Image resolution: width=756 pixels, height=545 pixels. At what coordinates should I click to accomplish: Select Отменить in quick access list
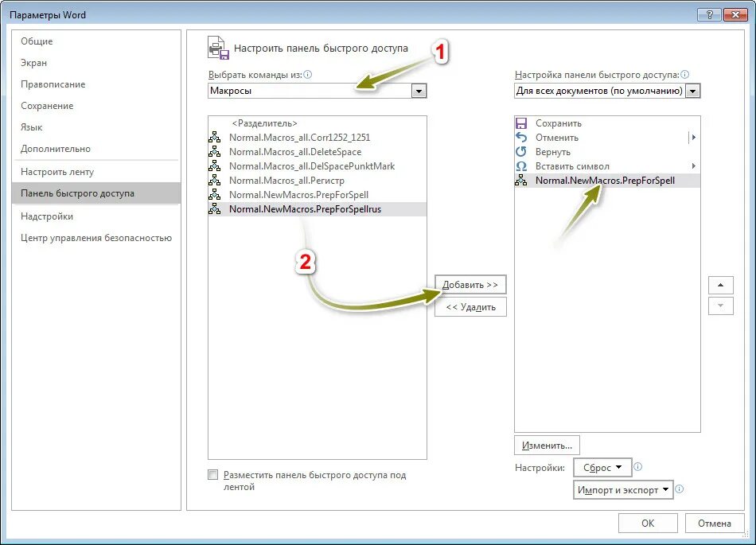coord(607,138)
